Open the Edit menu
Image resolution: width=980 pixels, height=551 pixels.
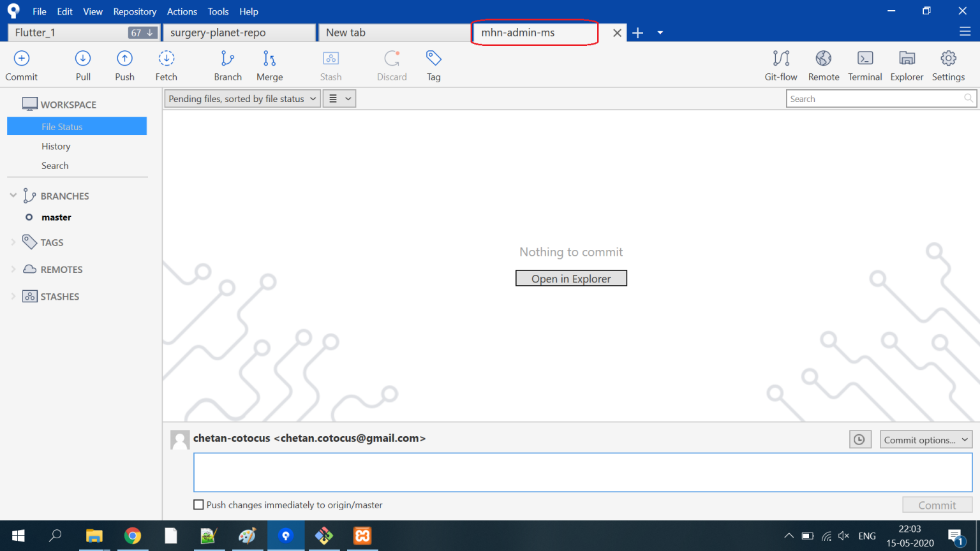pos(64,11)
